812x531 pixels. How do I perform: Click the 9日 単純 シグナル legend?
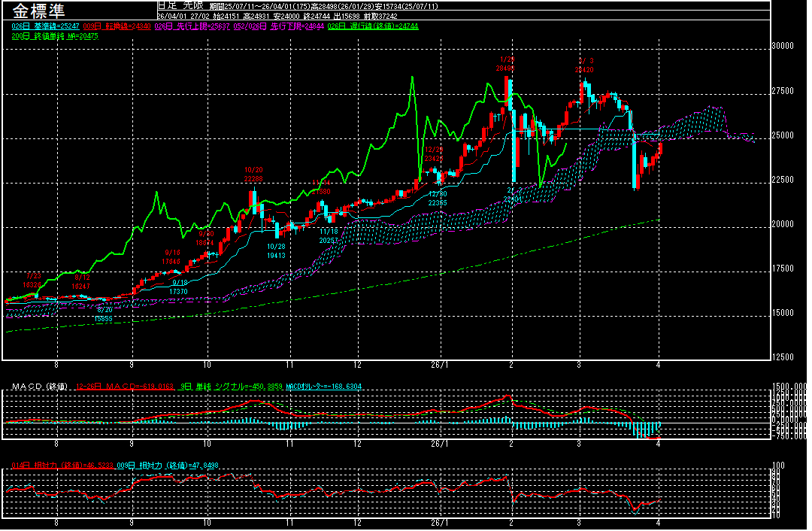tap(226, 387)
